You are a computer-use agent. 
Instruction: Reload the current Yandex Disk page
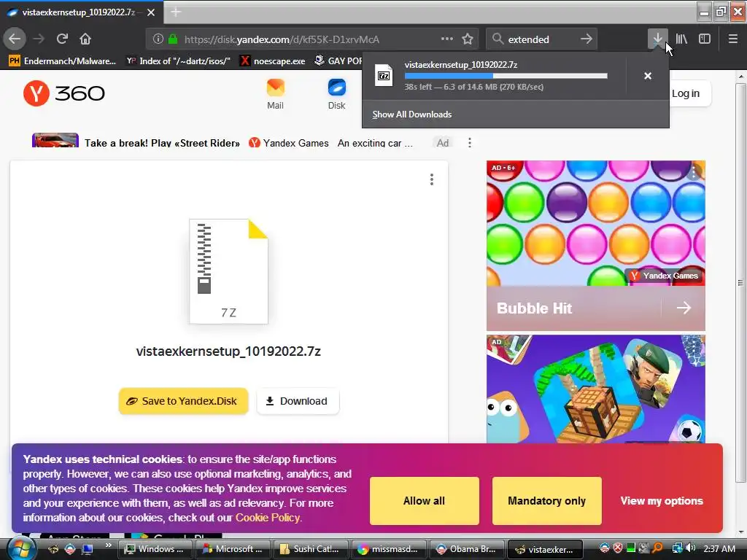click(x=62, y=39)
